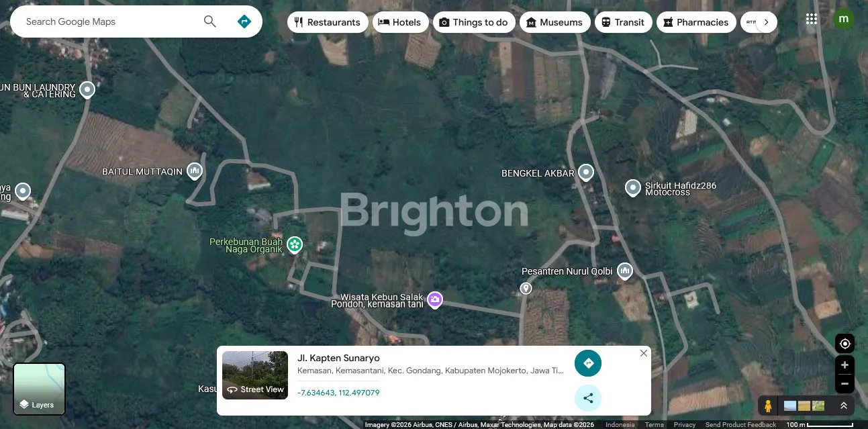868x429 pixels.
Task: Copy the coordinates -7.634643, 112.497079
Action: (x=338, y=393)
